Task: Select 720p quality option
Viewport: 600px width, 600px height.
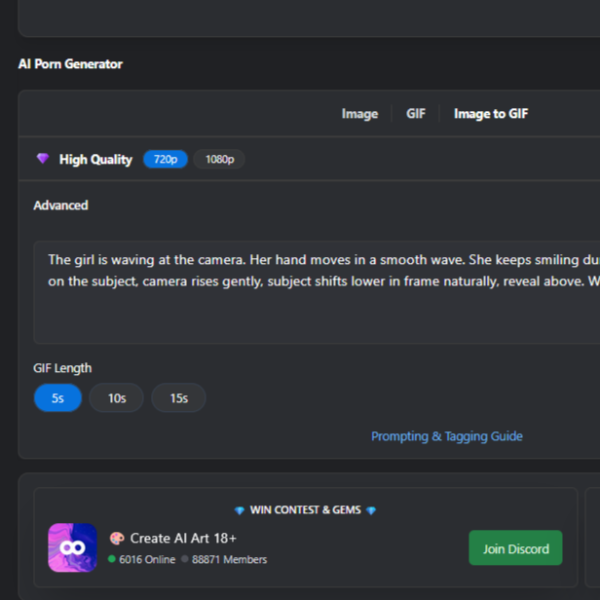Action: [165, 159]
